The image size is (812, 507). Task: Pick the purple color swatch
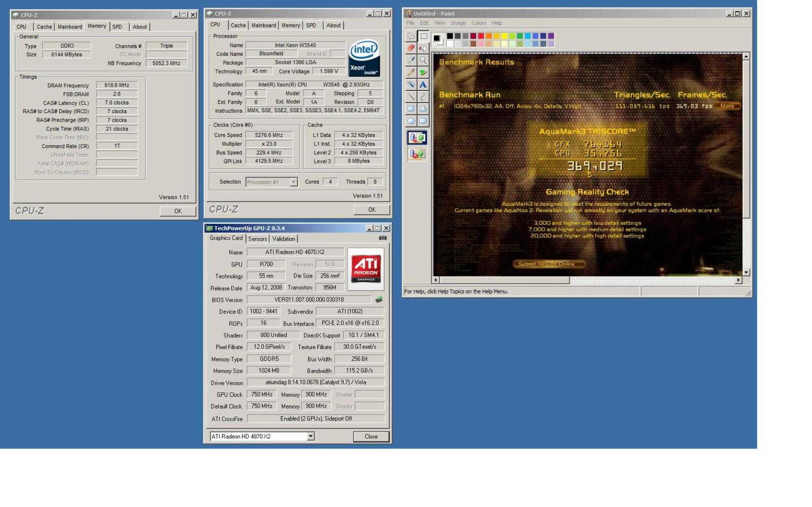[551, 36]
